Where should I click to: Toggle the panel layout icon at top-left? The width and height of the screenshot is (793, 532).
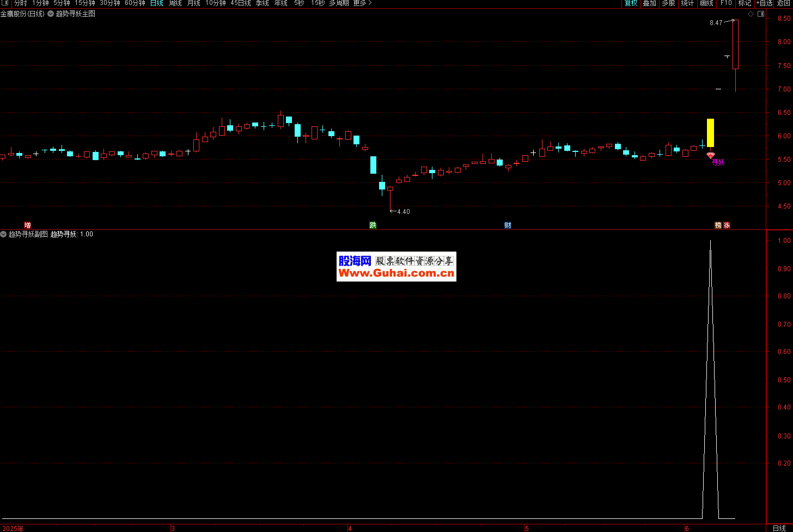5,3
